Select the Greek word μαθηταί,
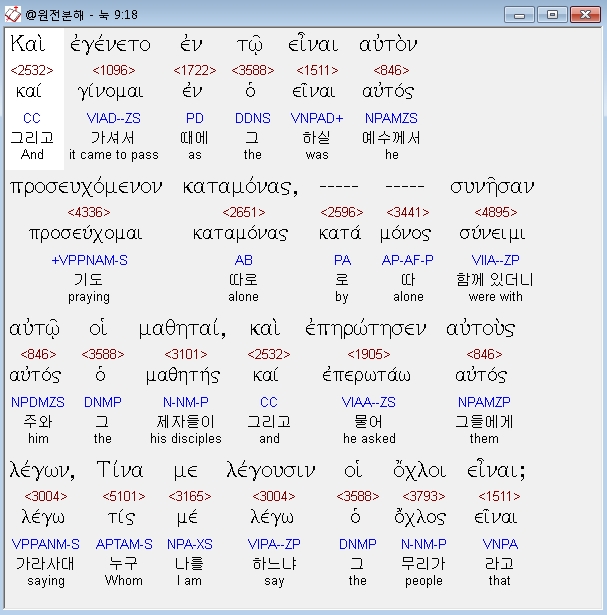 (x=182, y=329)
